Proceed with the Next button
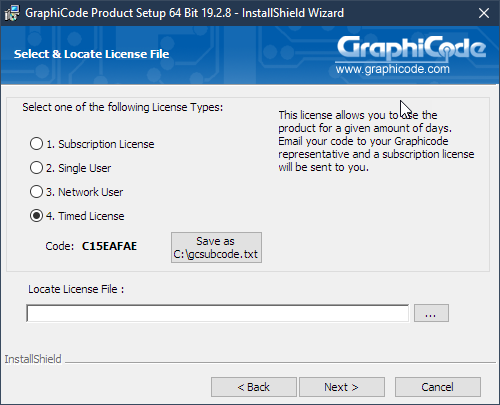500x405 pixels. (342, 387)
